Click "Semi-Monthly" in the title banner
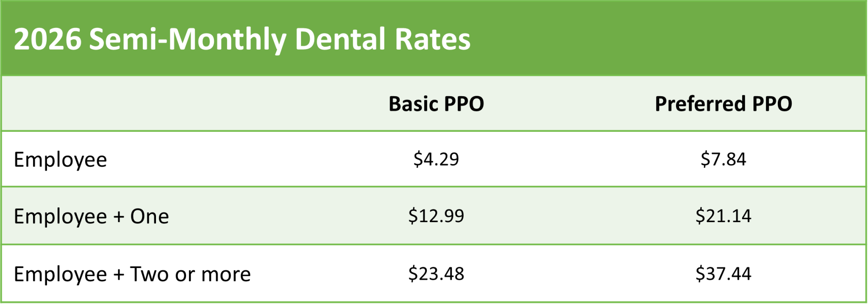This screenshot has height=304, width=868. pyautogui.click(x=188, y=39)
